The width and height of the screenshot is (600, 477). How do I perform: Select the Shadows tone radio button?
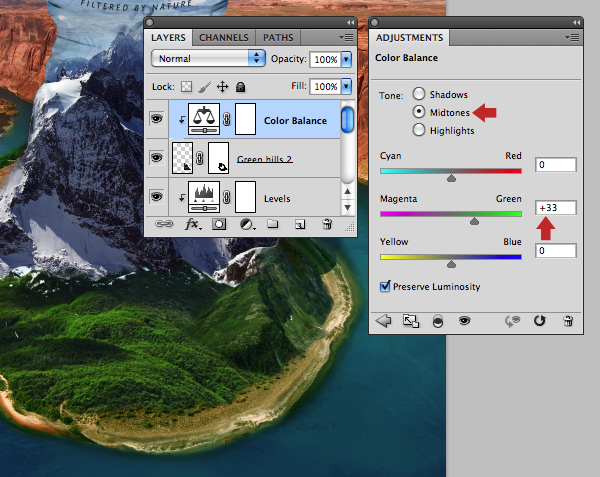click(x=419, y=94)
